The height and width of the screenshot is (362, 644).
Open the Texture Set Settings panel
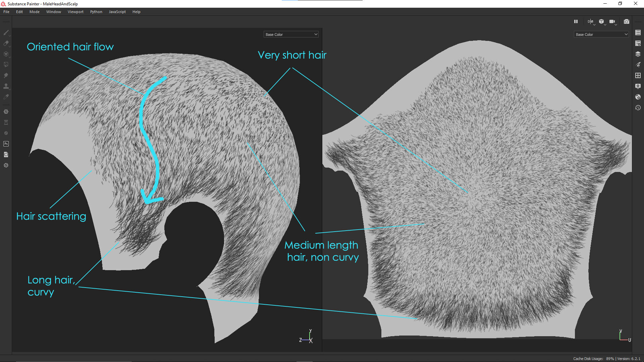pyautogui.click(x=638, y=43)
